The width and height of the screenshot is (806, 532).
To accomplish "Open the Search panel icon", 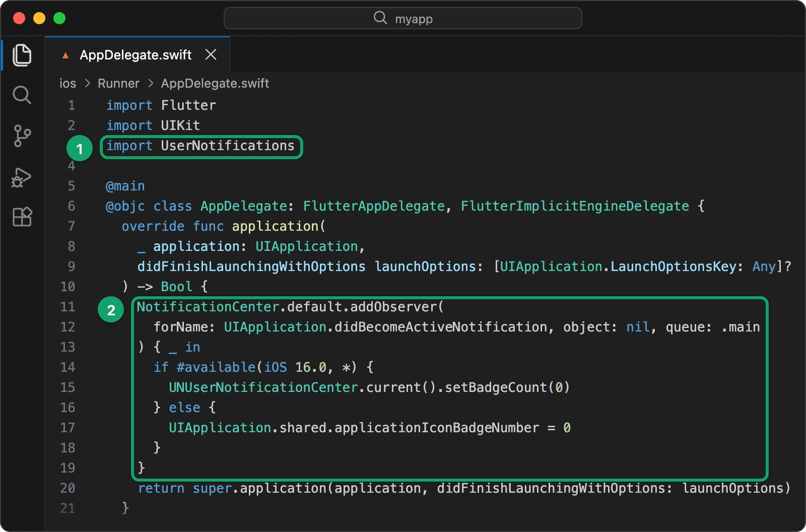I will (22, 95).
